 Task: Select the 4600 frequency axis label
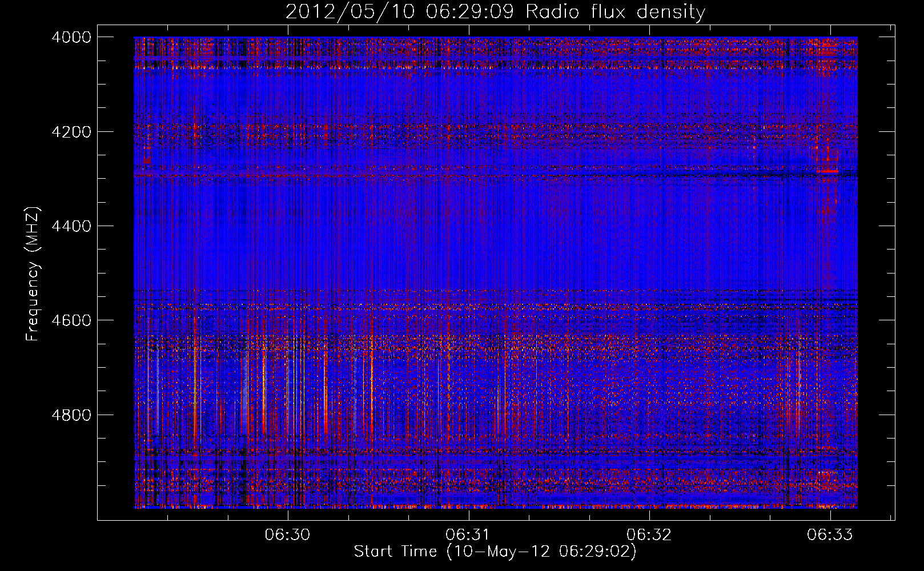(71, 320)
